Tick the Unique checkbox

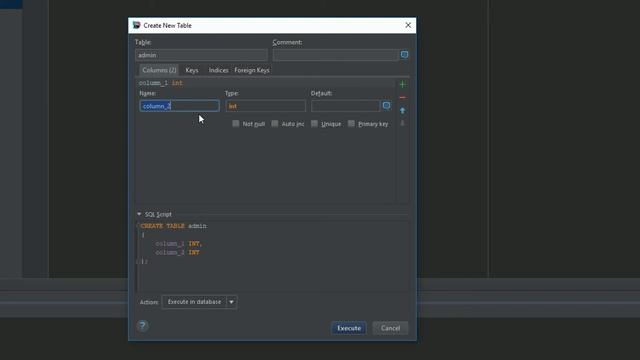[x=314, y=124]
